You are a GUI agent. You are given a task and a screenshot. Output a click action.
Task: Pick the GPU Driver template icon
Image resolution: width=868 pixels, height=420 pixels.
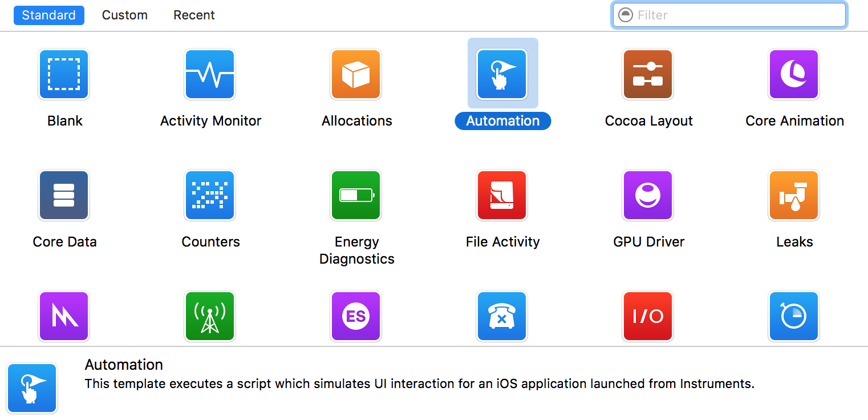648,195
